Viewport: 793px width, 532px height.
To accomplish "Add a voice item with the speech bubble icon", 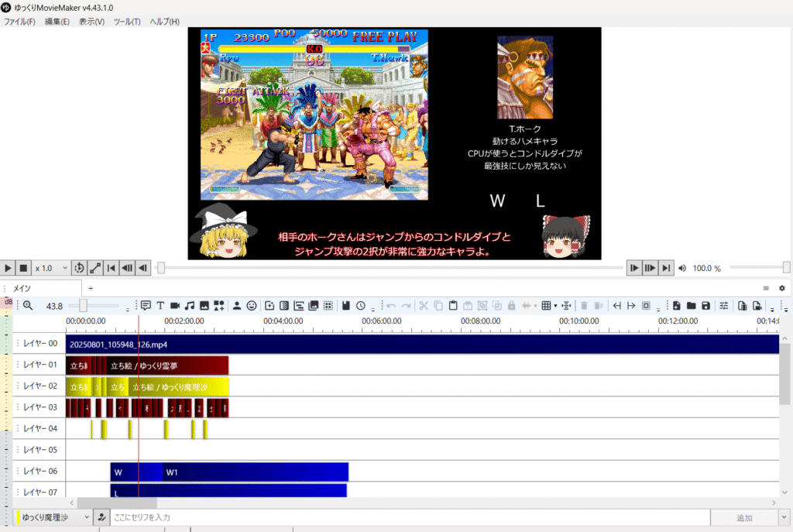I will pyautogui.click(x=146, y=305).
